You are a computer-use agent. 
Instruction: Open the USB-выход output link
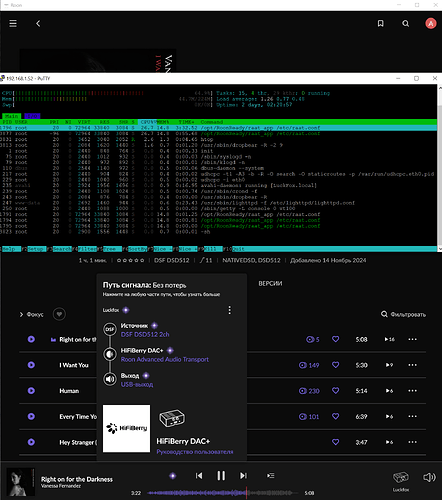point(137,385)
